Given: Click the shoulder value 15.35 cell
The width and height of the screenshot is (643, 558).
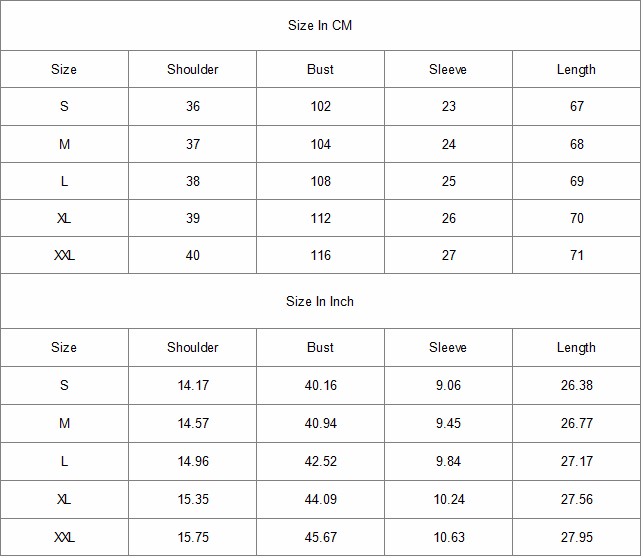Looking at the screenshot, I should (x=193, y=500).
